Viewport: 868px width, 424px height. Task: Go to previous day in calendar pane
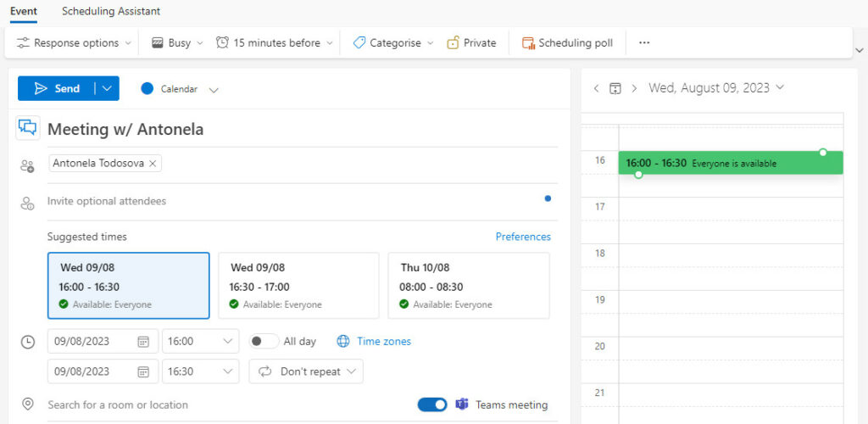click(596, 88)
